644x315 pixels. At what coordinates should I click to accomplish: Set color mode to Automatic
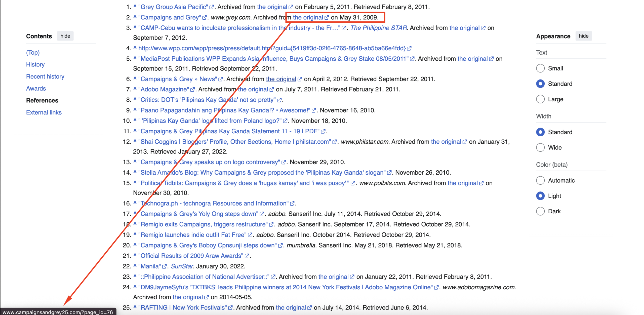click(x=540, y=180)
